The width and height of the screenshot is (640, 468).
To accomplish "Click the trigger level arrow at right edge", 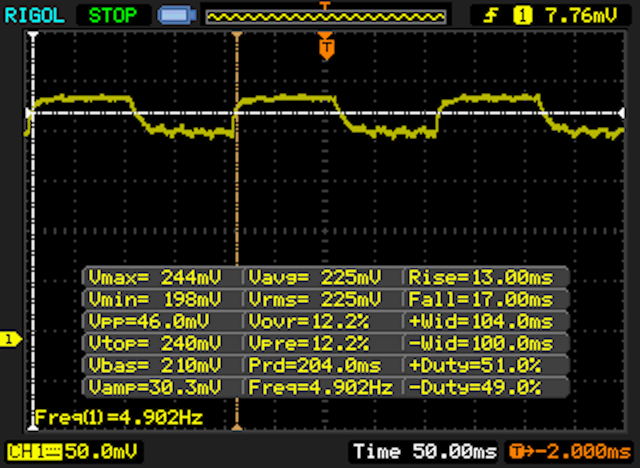I will tap(621, 113).
